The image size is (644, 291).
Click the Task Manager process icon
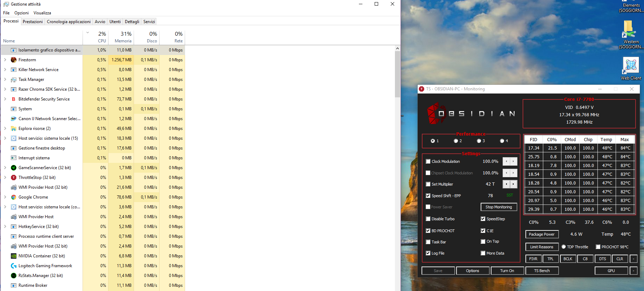(14, 79)
